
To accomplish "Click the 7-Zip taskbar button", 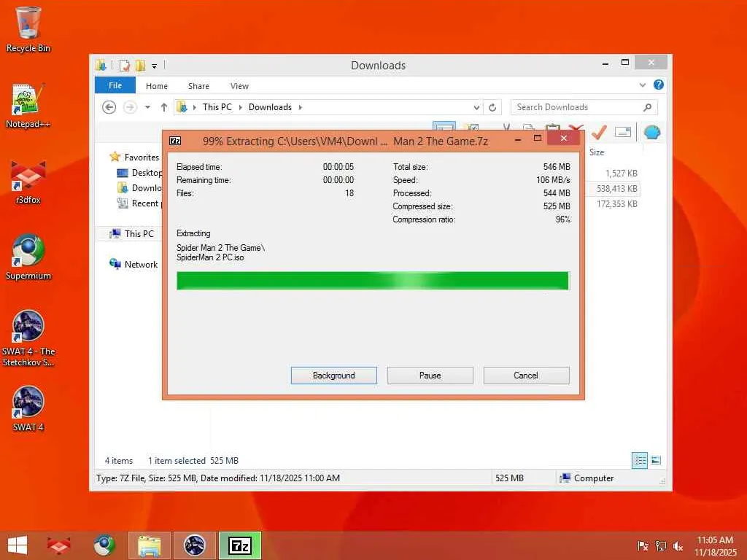I will pos(240,545).
